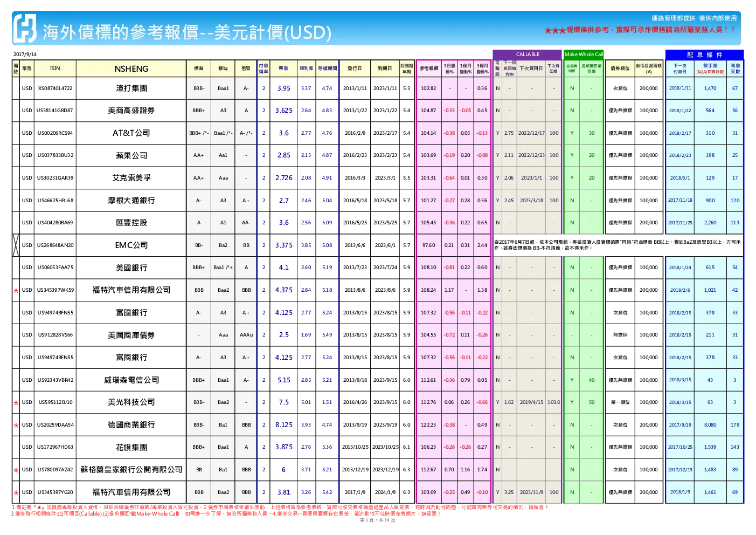Click the red star beside ISIN US345397YG20

16,493
